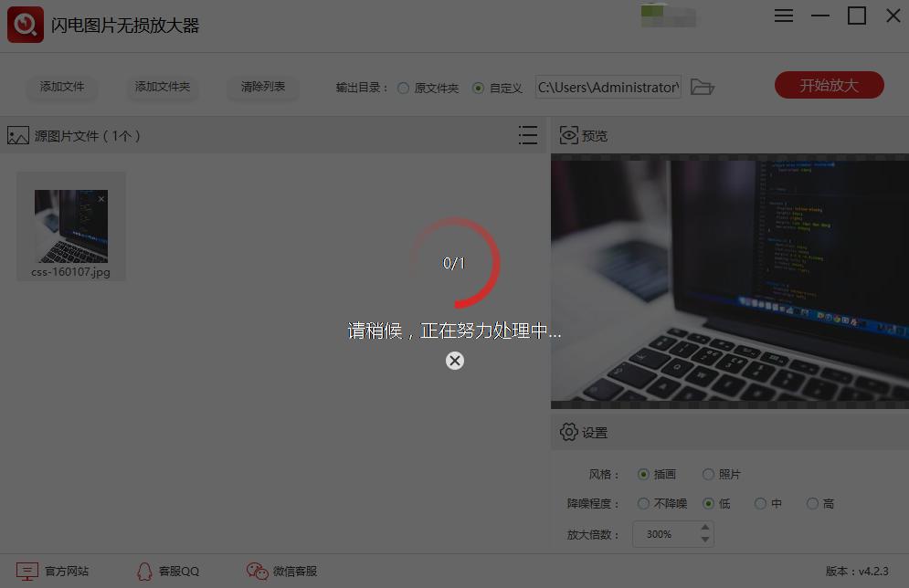The height and width of the screenshot is (588, 909).
Task: Open QQ customer service penguin icon
Action: pos(144,572)
